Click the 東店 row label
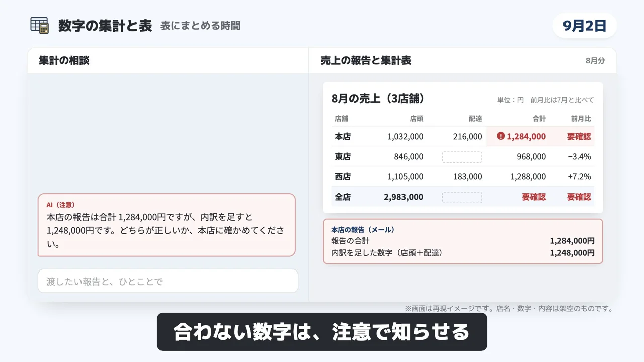This screenshot has height=362, width=644. pos(343,156)
